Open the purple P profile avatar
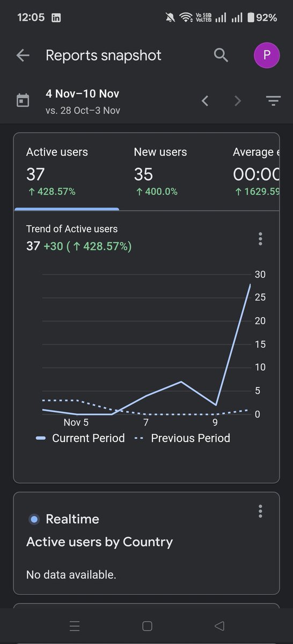Viewport: 293px width, 644px height. tap(267, 56)
